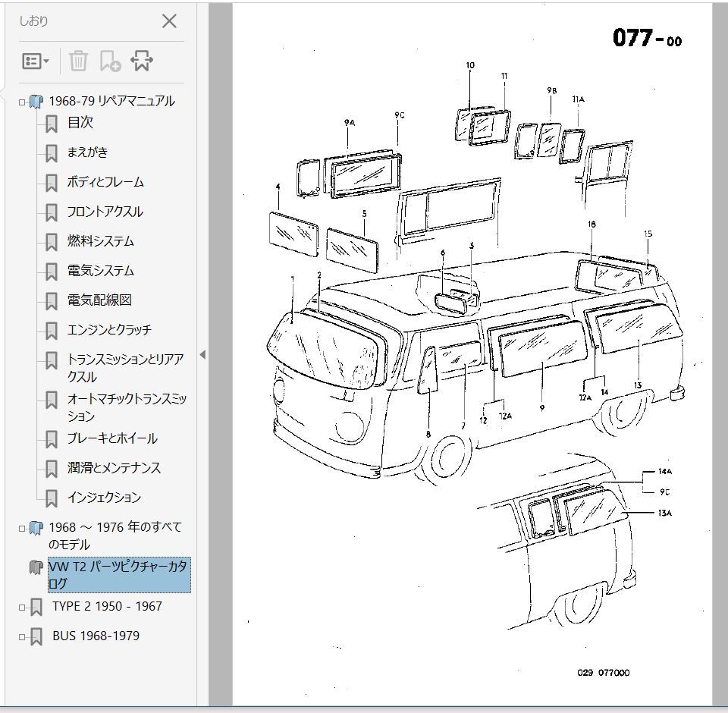The image size is (728, 713).
Task: Click the bookmark icon beside トランスミッションとリアアクスル
Action: tap(51, 361)
